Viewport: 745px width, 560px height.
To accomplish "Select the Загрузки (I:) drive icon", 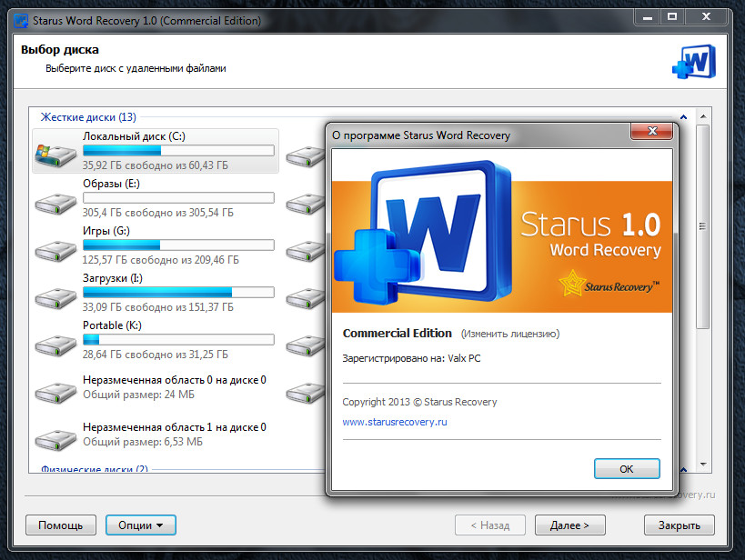I will (x=55, y=298).
